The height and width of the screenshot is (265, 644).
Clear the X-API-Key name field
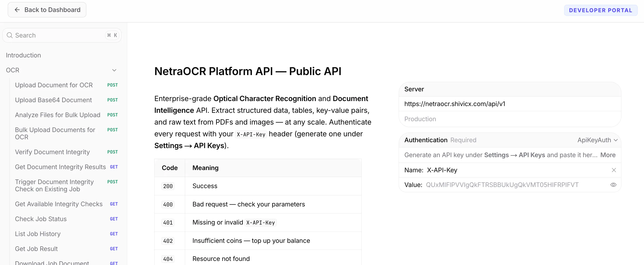click(x=614, y=170)
